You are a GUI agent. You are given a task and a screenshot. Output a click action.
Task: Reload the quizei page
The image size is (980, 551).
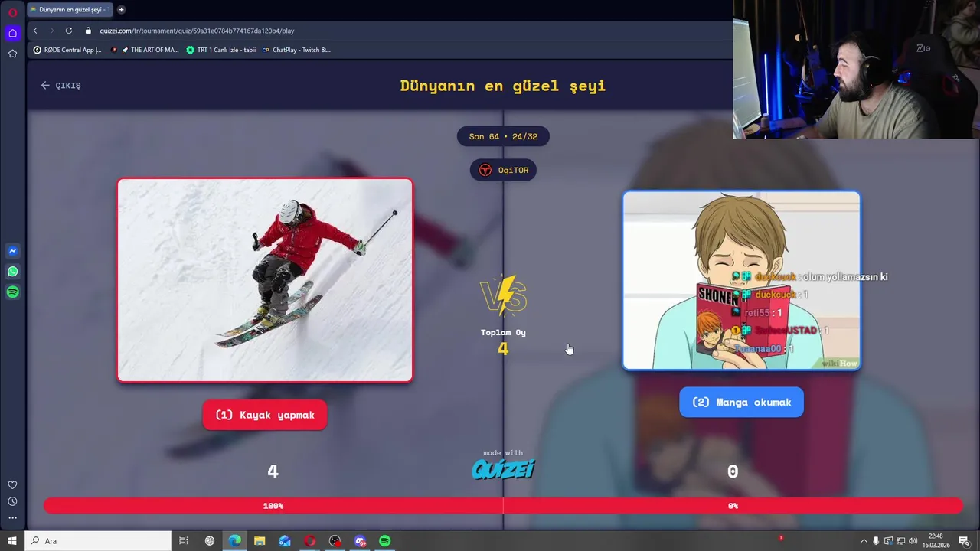[x=69, y=31]
